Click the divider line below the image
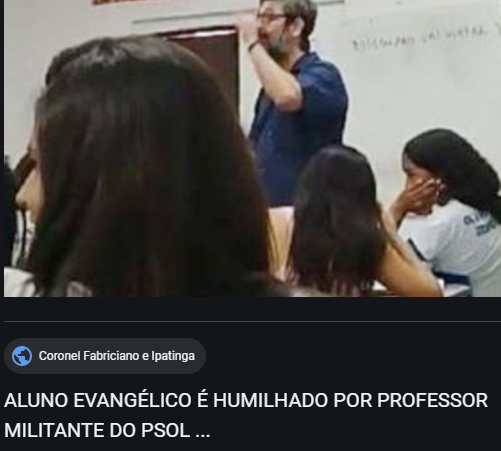501x451 pixels. [x=252, y=321]
